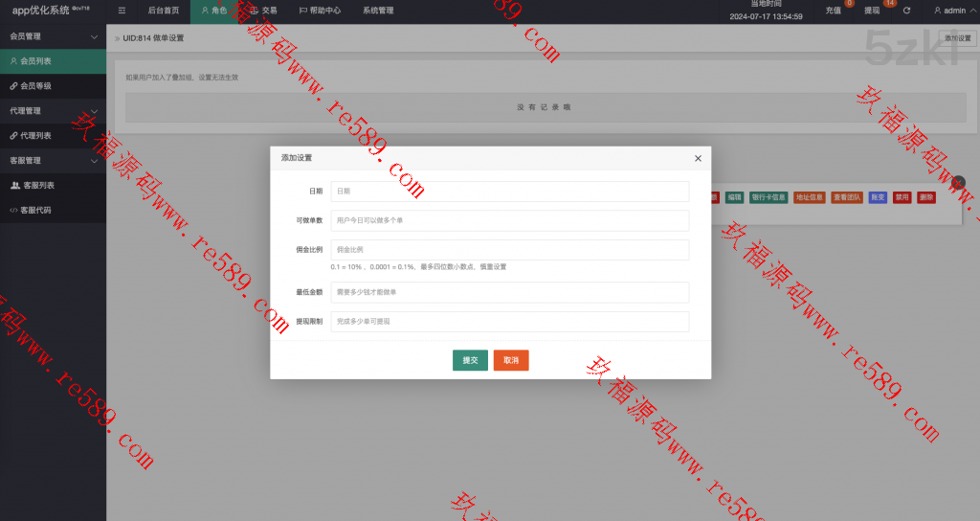Screen dimensions: 980x521
Task: Click the green 编辑 button
Action: [734, 197]
